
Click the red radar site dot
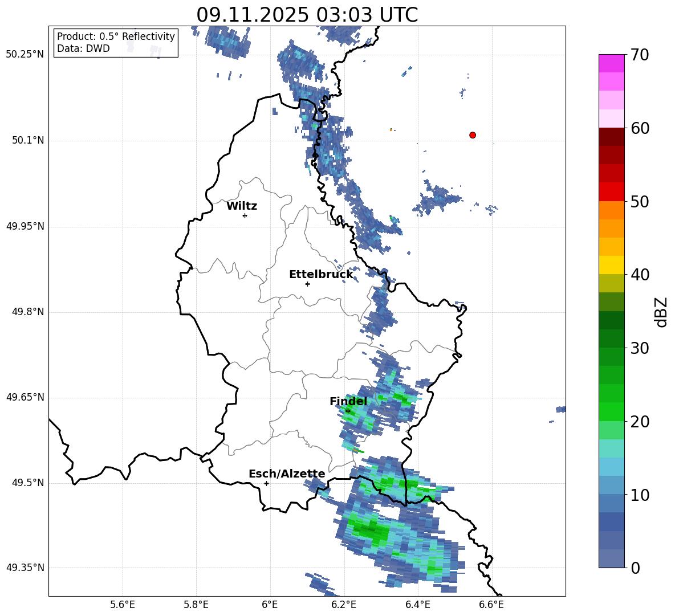(x=473, y=135)
